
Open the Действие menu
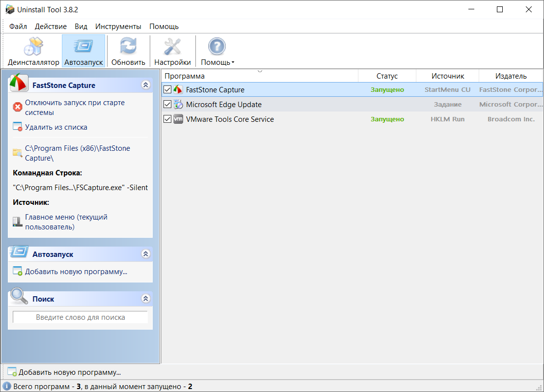coord(51,27)
